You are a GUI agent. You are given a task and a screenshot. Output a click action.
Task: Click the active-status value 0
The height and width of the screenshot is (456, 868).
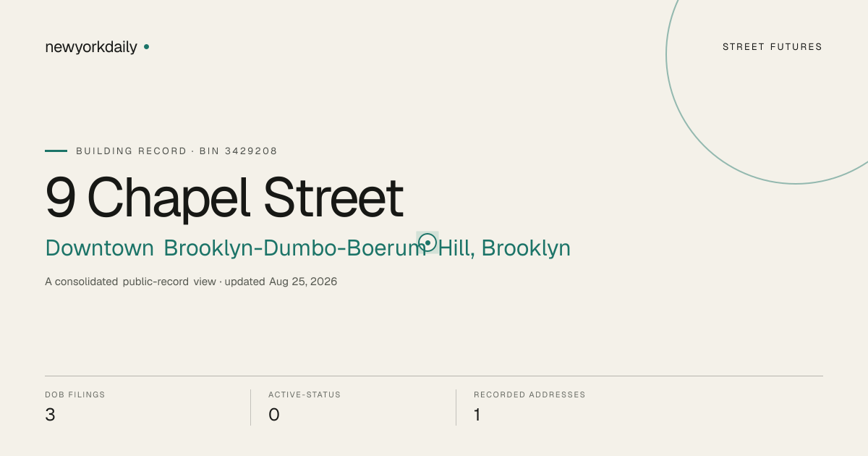click(x=274, y=415)
